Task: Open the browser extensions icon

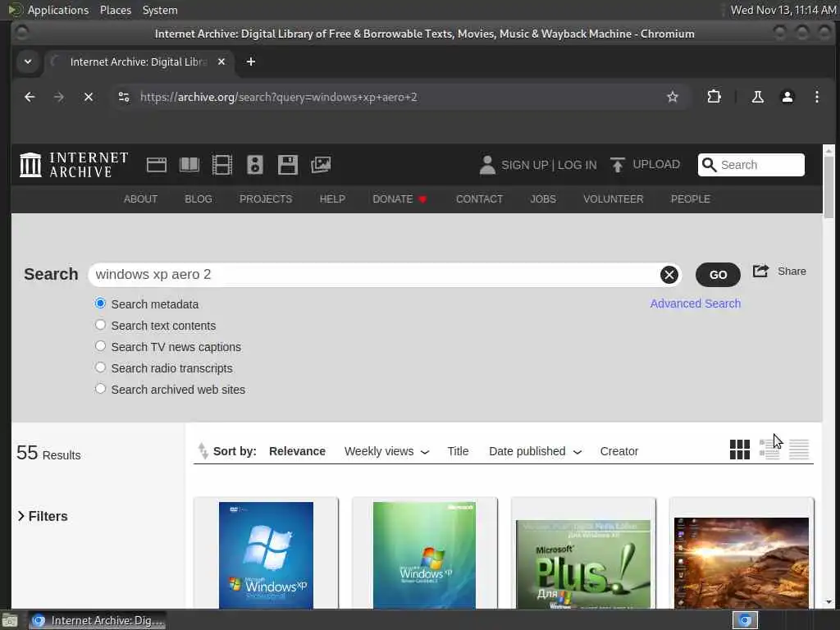Action: click(x=714, y=97)
